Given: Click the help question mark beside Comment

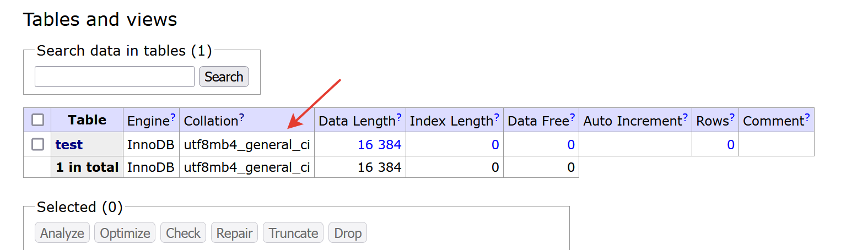Looking at the screenshot, I should pos(807,117).
